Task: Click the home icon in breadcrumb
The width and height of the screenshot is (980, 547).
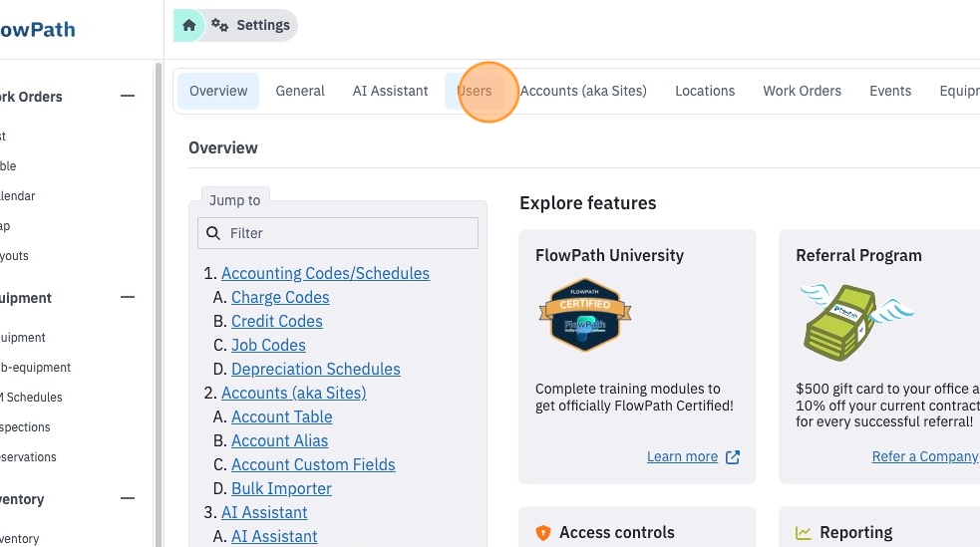Action: point(188,26)
